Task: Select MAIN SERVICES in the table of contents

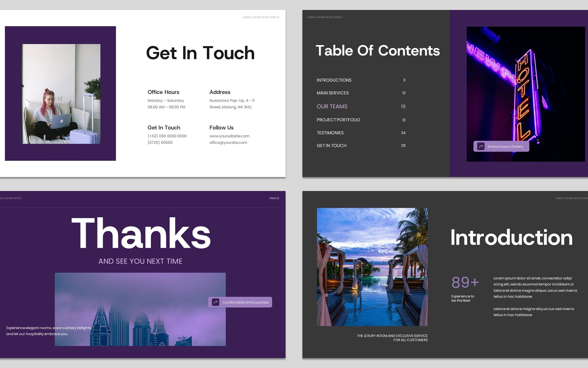Action: pyautogui.click(x=333, y=93)
